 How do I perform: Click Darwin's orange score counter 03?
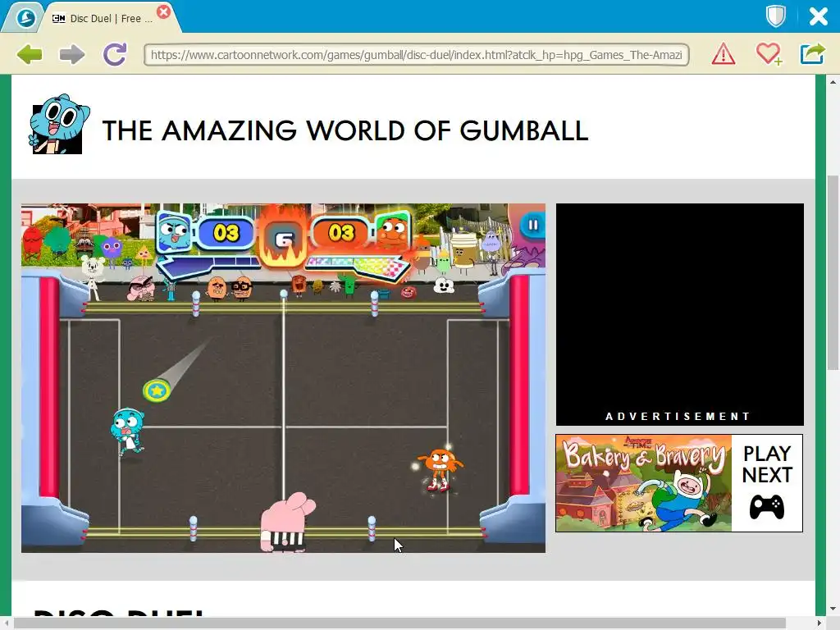pos(340,233)
